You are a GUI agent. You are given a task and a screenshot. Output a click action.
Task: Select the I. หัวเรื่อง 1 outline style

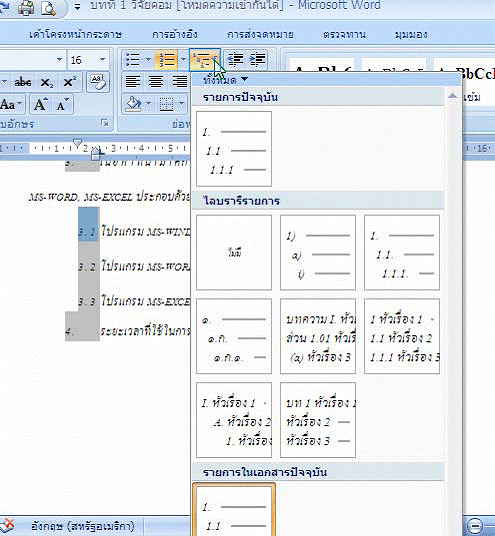[234, 420]
